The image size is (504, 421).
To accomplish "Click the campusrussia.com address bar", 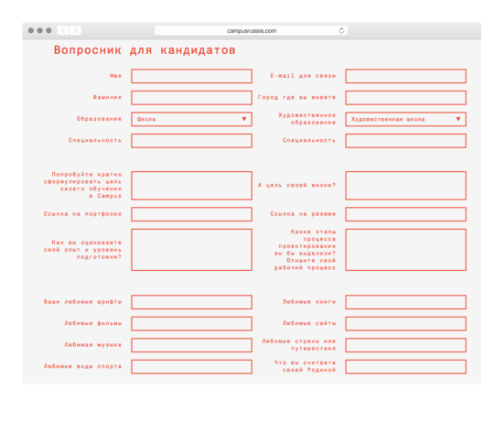I will (x=251, y=30).
